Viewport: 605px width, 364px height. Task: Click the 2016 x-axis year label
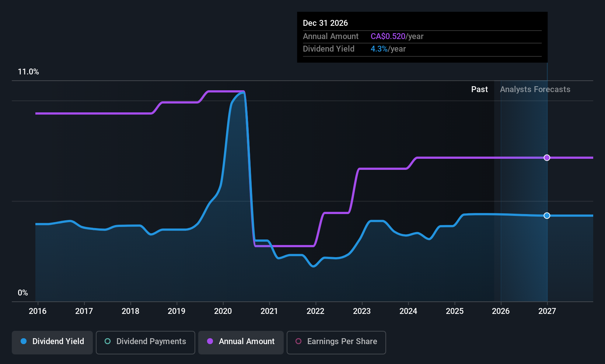click(38, 311)
